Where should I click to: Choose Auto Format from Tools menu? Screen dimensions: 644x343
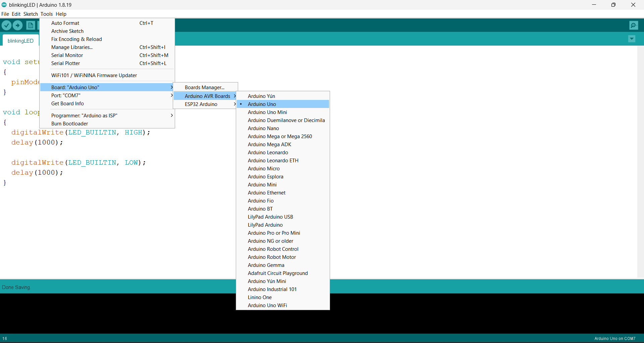pyautogui.click(x=107, y=23)
